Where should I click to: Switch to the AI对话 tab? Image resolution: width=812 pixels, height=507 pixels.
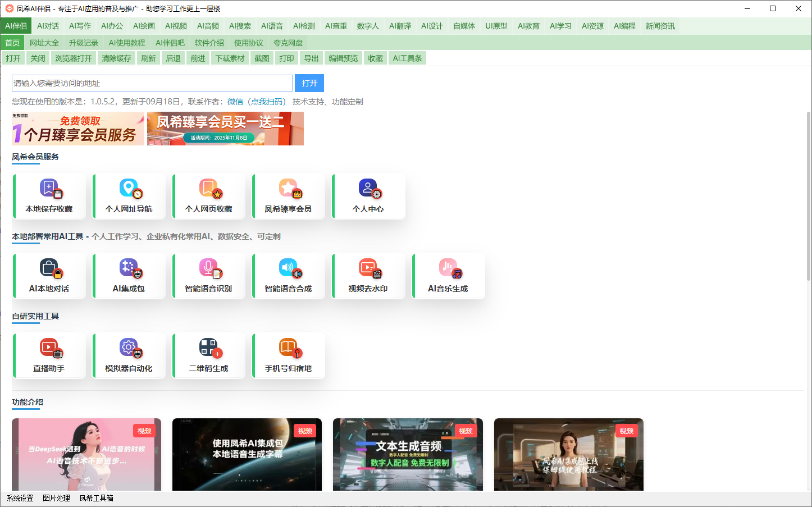48,26
